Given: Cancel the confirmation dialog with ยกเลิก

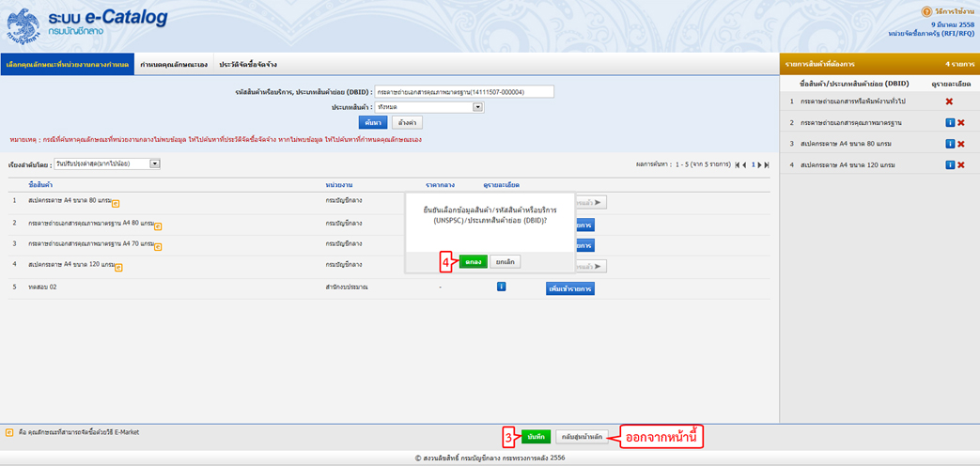Looking at the screenshot, I should click(x=505, y=262).
